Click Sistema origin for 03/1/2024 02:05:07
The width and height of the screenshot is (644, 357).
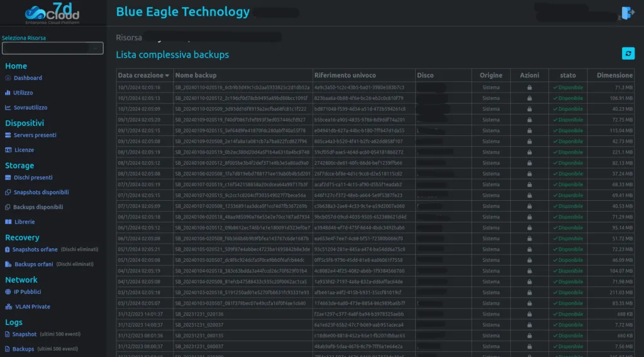tap(491, 303)
